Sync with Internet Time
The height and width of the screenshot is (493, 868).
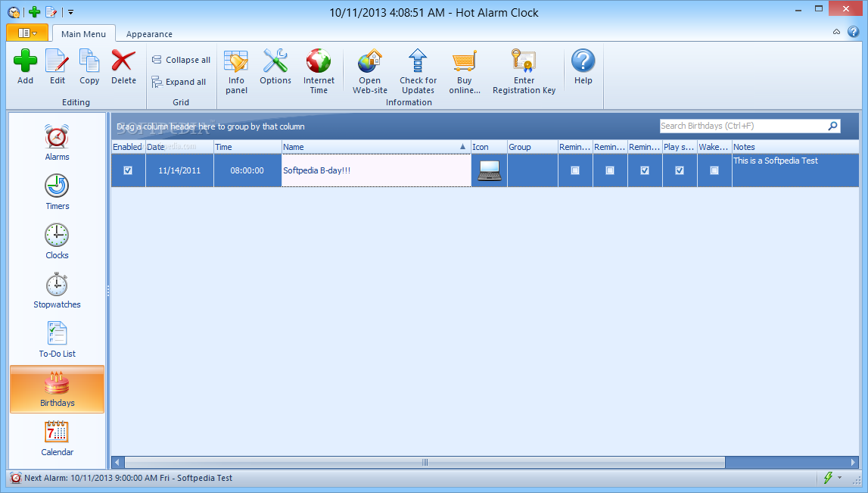pos(319,71)
